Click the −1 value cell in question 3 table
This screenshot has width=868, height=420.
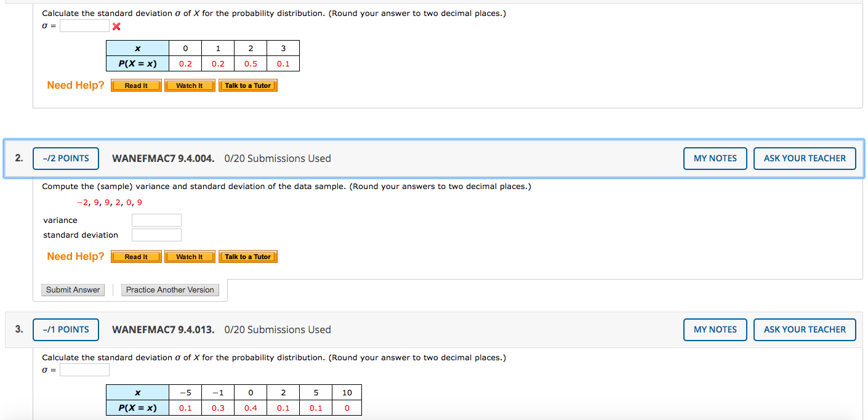click(218, 392)
